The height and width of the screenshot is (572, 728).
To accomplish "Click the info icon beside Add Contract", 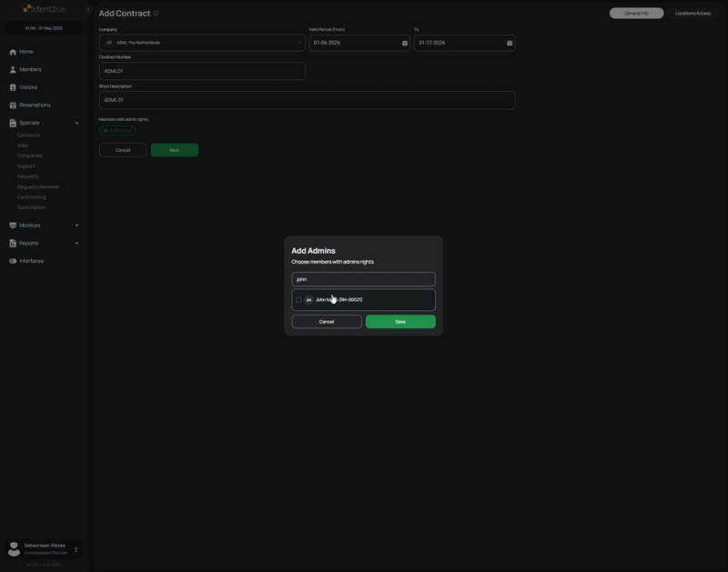I will 156,14.
